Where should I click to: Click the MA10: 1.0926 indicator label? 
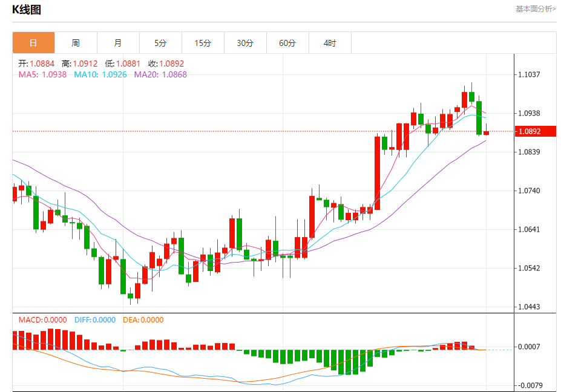pos(100,75)
